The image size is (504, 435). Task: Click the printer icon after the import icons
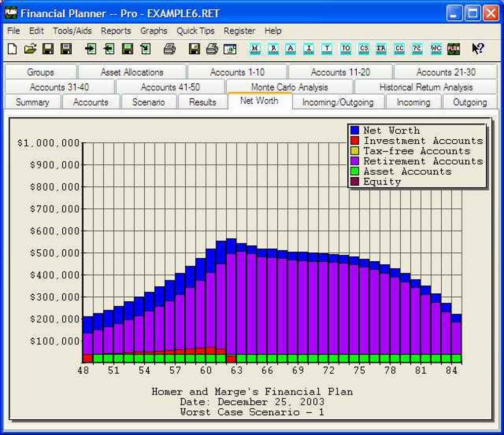point(169,49)
